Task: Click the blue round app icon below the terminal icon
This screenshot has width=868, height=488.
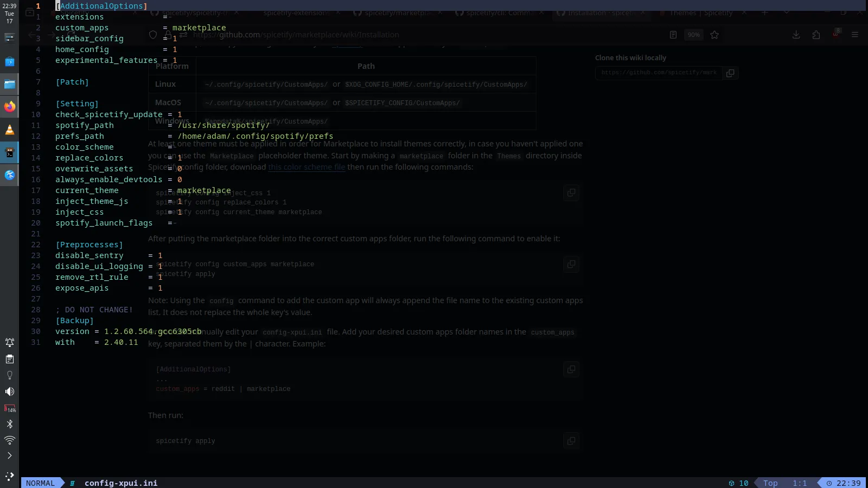Action: point(9,175)
